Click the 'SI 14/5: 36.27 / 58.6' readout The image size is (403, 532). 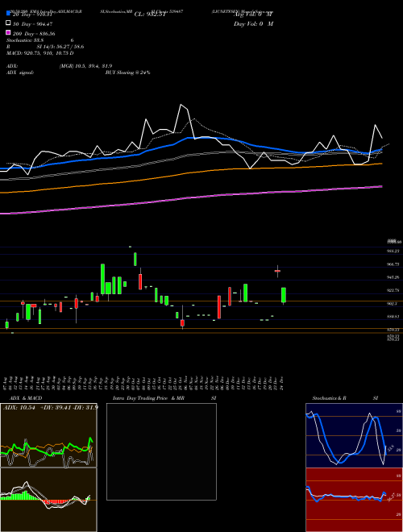[x=60, y=47]
